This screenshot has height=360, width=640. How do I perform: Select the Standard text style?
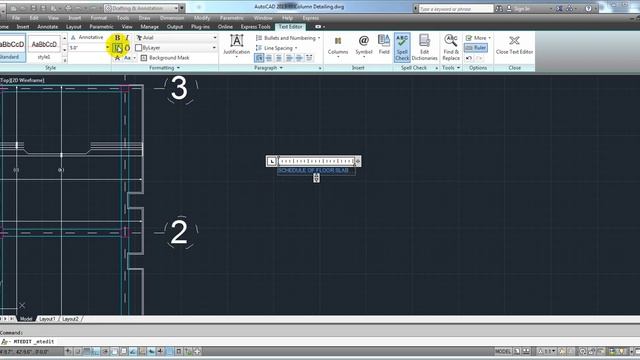tap(12, 48)
